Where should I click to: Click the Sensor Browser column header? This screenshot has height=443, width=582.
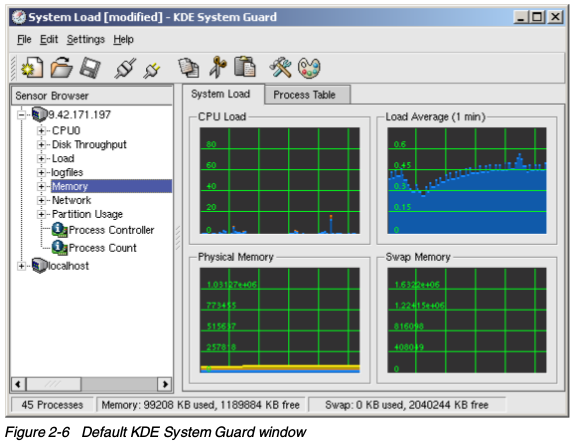click(92, 96)
